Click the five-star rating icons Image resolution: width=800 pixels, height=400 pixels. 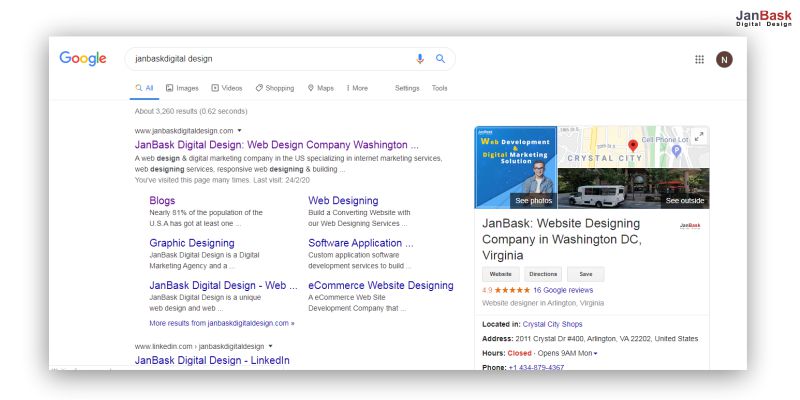pyautogui.click(x=512, y=290)
